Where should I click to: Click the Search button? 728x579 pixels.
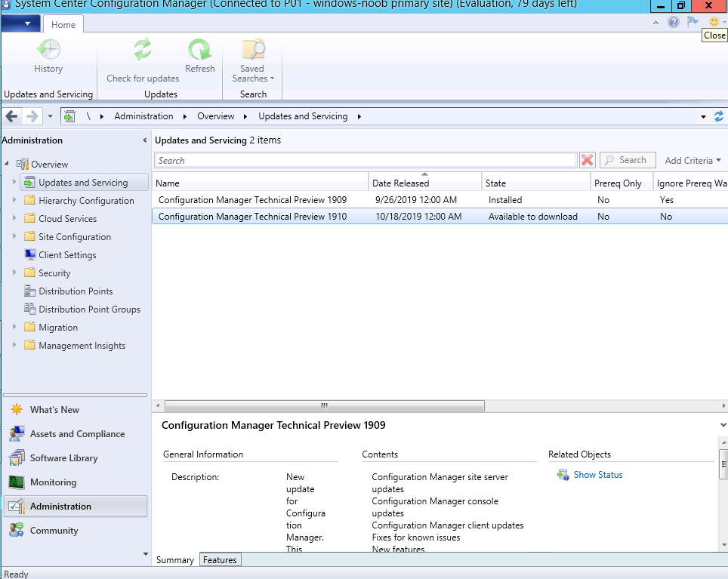pyautogui.click(x=628, y=160)
